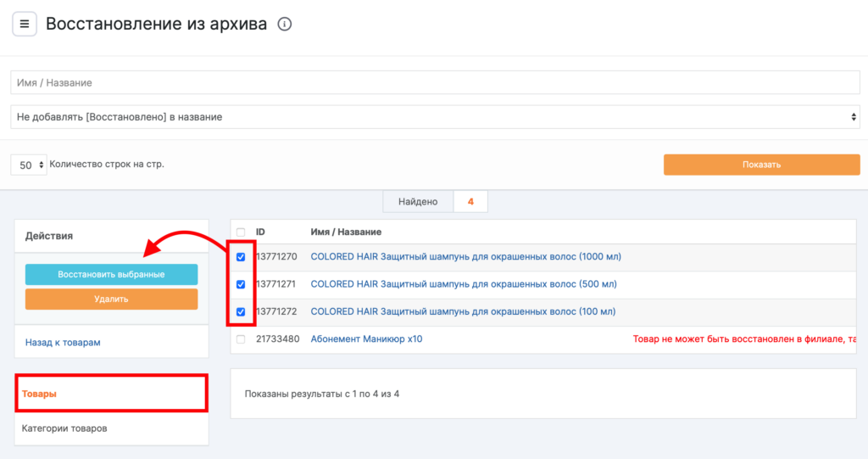Screen dimensions: 868x459
Task: Open the COLORED HAIR shampoo 100 мл link
Action: click(464, 312)
